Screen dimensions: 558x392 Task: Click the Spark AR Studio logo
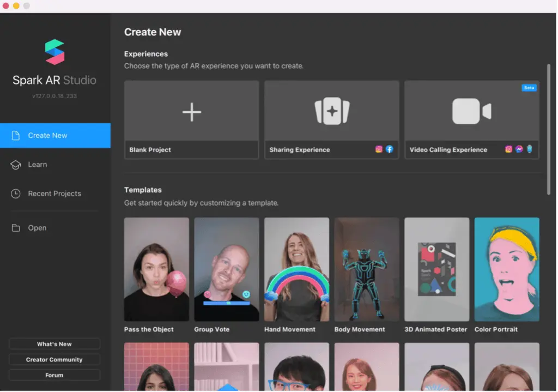coord(53,52)
